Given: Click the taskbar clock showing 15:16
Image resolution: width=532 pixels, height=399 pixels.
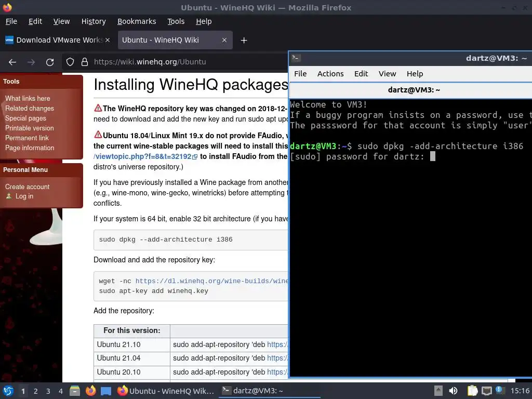Looking at the screenshot, I should [x=520, y=391].
